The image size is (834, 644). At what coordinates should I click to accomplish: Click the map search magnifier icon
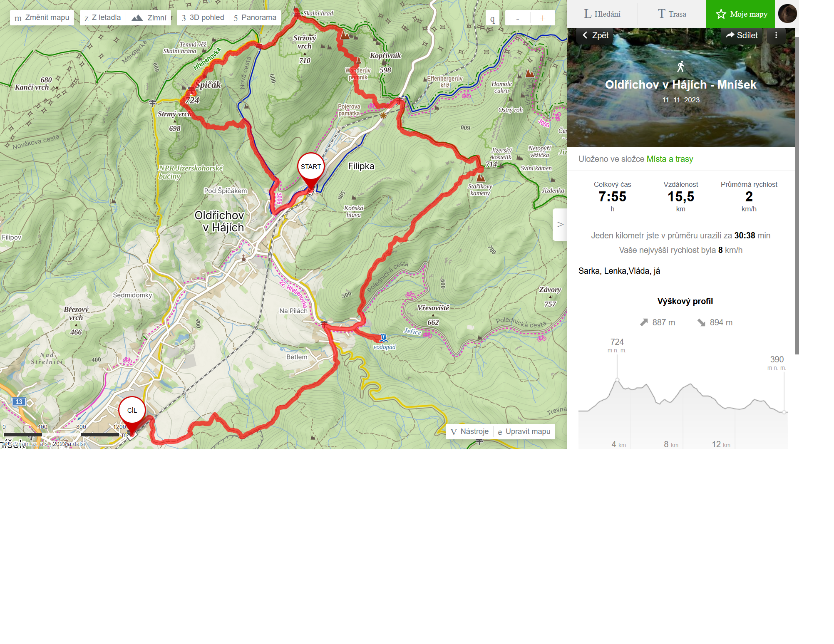click(x=492, y=19)
